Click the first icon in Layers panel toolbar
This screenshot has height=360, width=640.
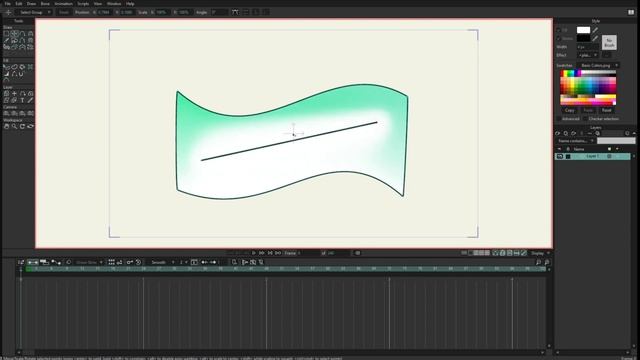pos(558,133)
